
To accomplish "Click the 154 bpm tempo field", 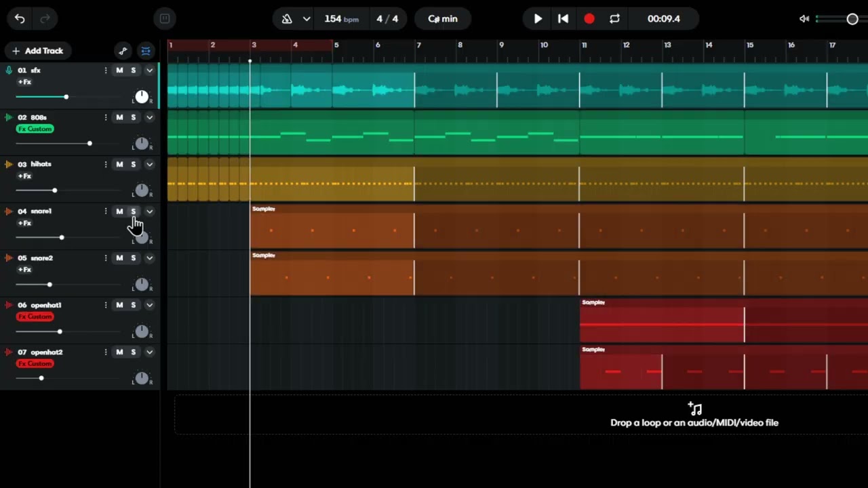I will (x=341, y=19).
